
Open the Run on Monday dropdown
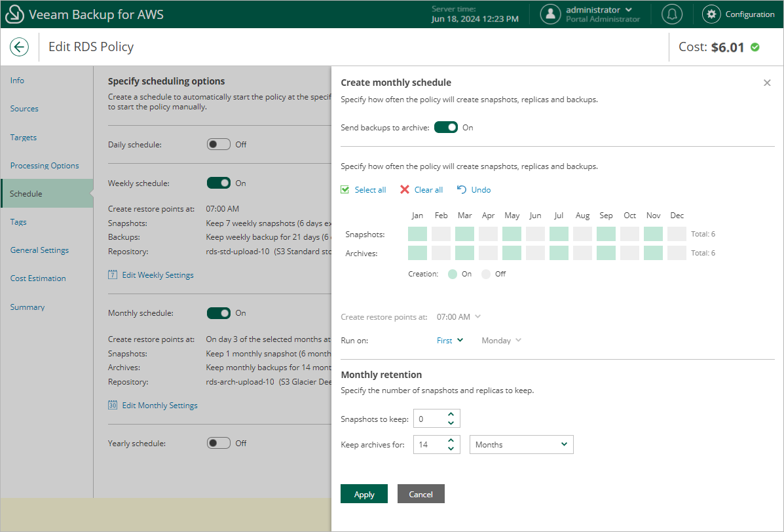pyautogui.click(x=502, y=341)
